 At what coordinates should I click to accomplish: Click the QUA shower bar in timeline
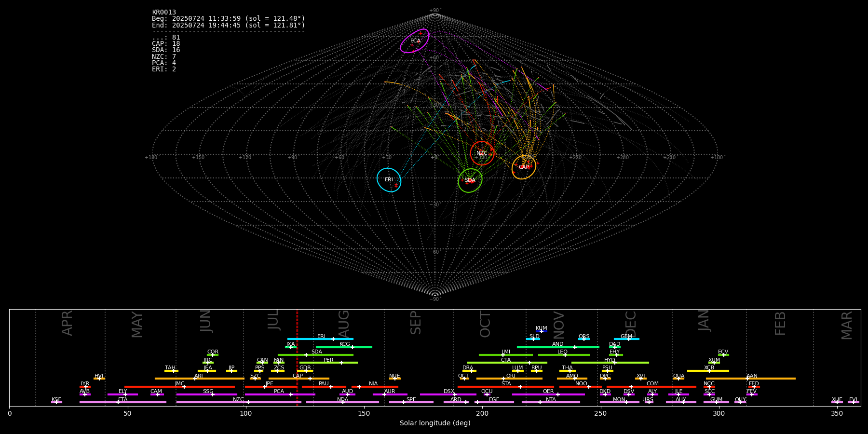coord(678,379)
